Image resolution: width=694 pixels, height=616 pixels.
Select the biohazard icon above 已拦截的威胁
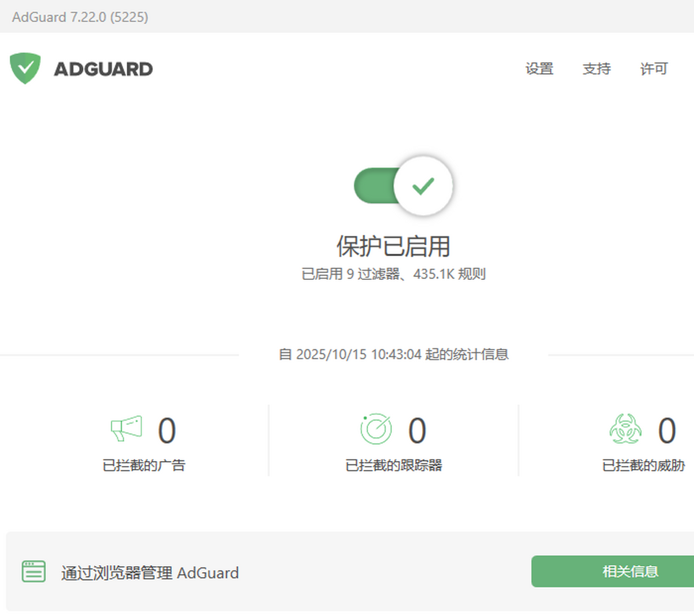(625, 429)
